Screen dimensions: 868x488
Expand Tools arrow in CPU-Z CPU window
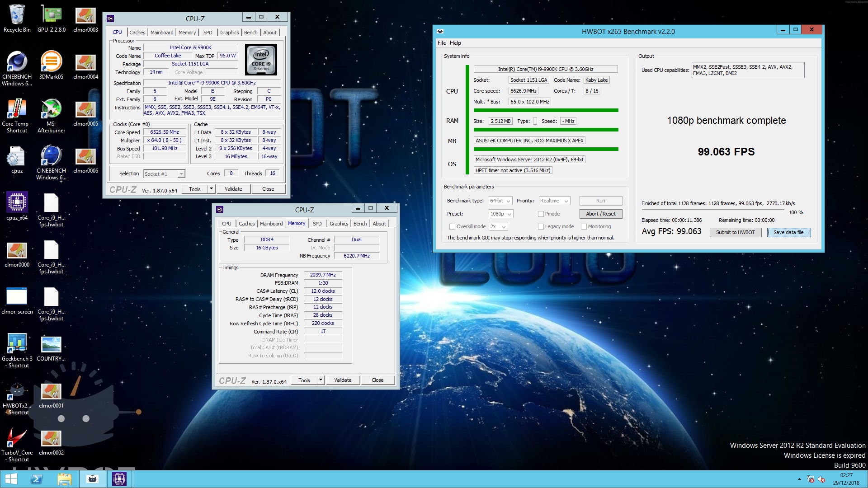[x=211, y=189]
